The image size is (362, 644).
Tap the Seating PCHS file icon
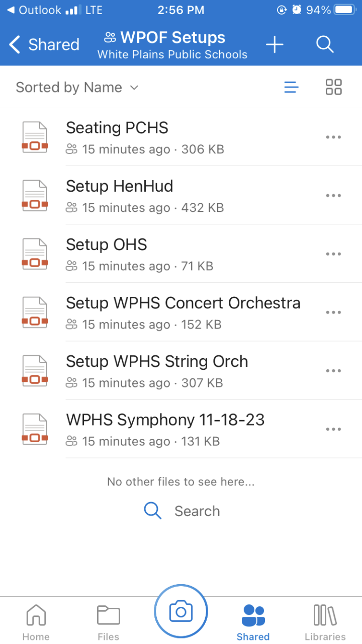pyautogui.click(x=35, y=137)
